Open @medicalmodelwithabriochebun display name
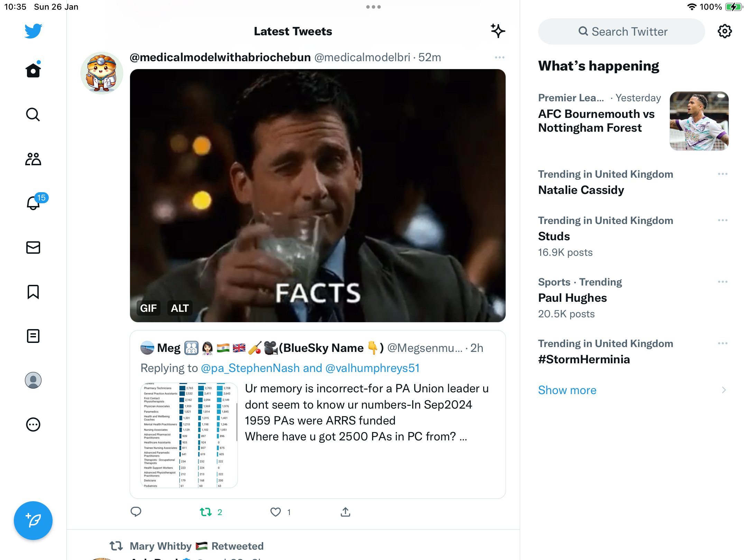Viewport: 747px width, 560px height. point(220,57)
